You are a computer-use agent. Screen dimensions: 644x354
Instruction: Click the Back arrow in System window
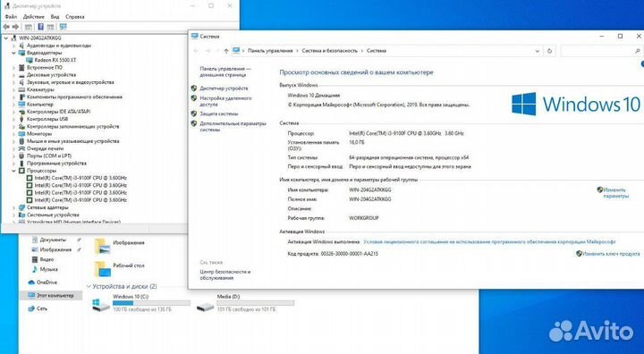(196, 51)
